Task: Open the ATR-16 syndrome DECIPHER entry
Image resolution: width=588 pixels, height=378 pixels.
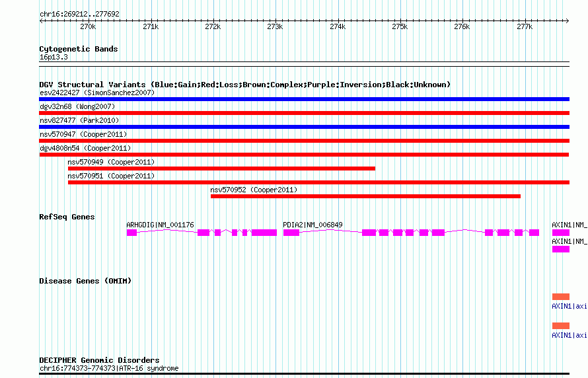Action: (x=109, y=368)
